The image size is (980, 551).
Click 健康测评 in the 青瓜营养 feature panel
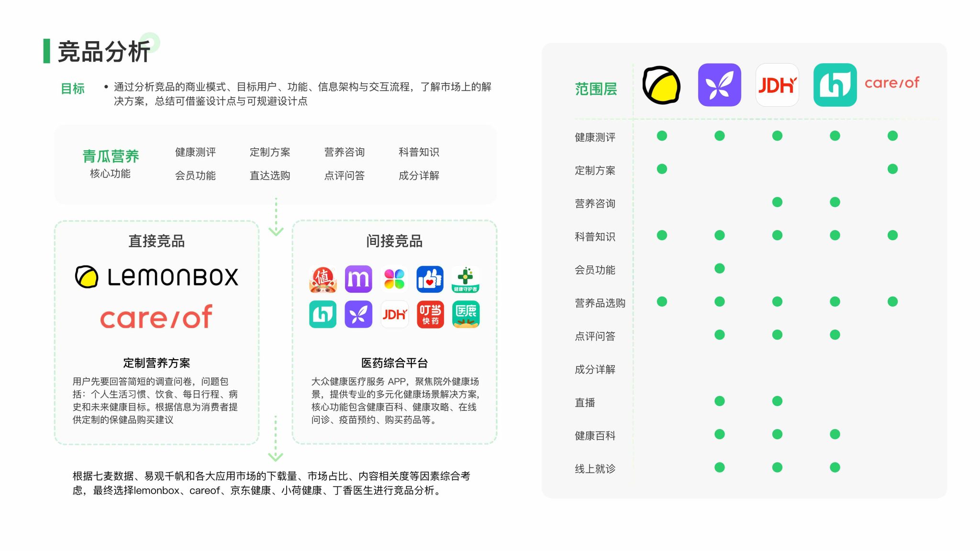tap(195, 152)
